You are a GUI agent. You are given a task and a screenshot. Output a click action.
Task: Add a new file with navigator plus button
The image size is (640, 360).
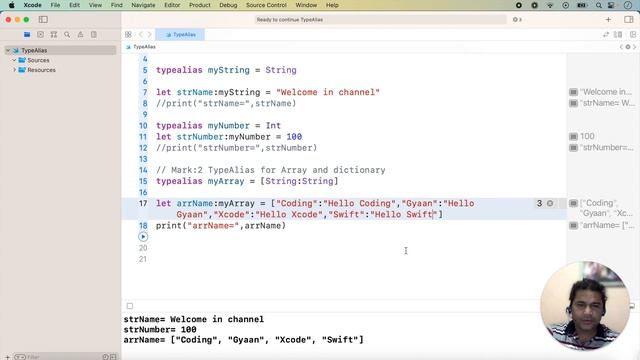(7, 357)
